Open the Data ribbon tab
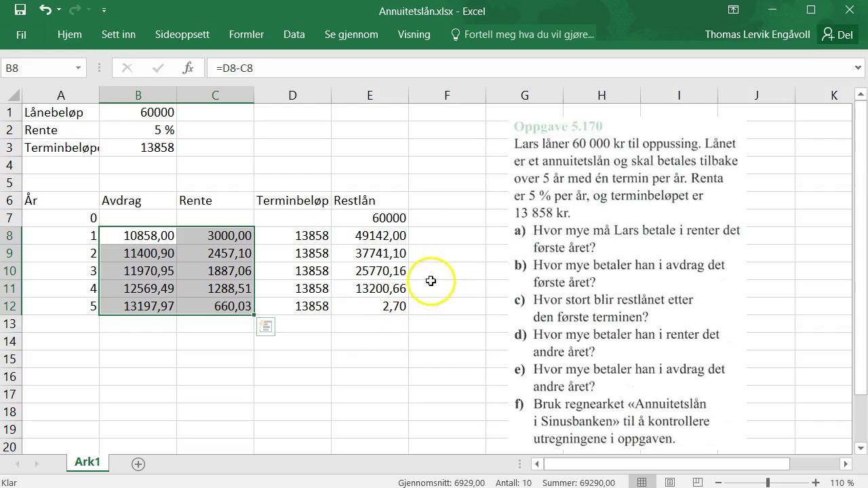The image size is (868, 488). pos(294,35)
